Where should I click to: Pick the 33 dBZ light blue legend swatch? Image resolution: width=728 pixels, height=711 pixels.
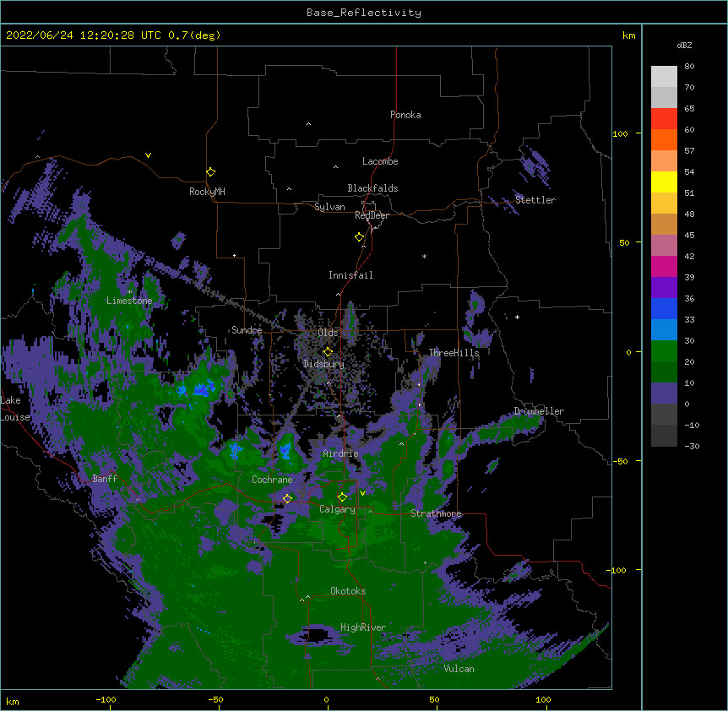(x=664, y=329)
